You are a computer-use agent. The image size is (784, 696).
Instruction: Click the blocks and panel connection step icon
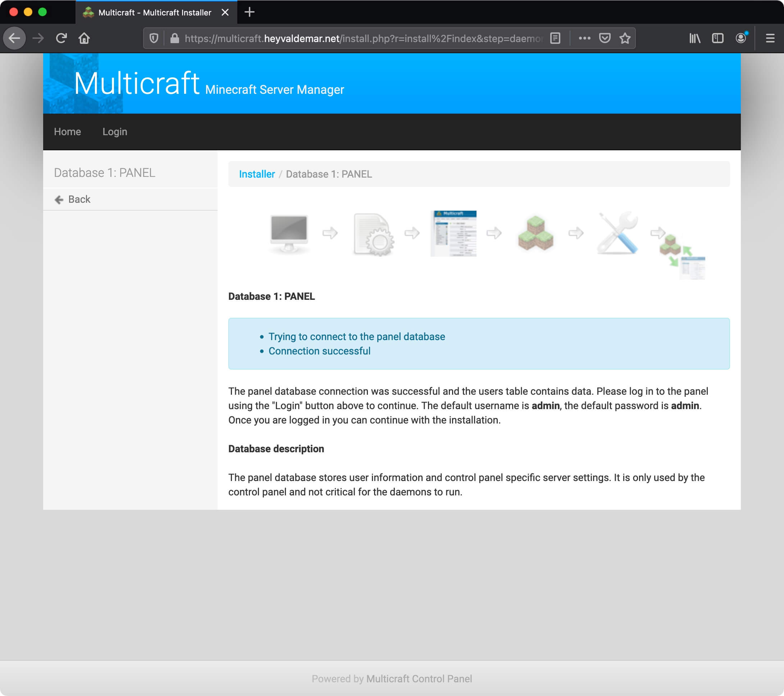(x=682, y=257)
